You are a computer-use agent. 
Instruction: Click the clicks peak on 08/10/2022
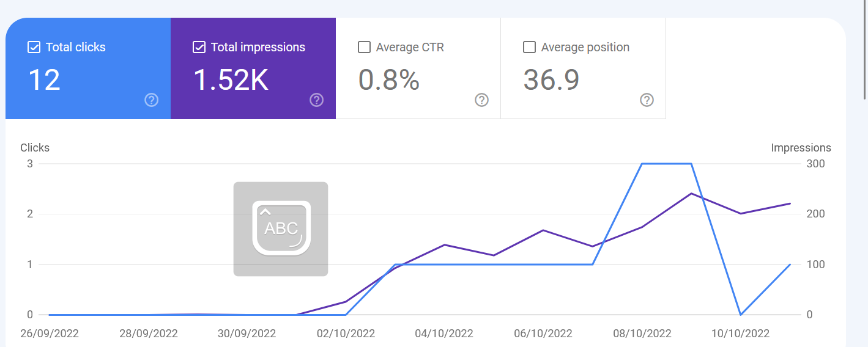[x=642, y=164]
